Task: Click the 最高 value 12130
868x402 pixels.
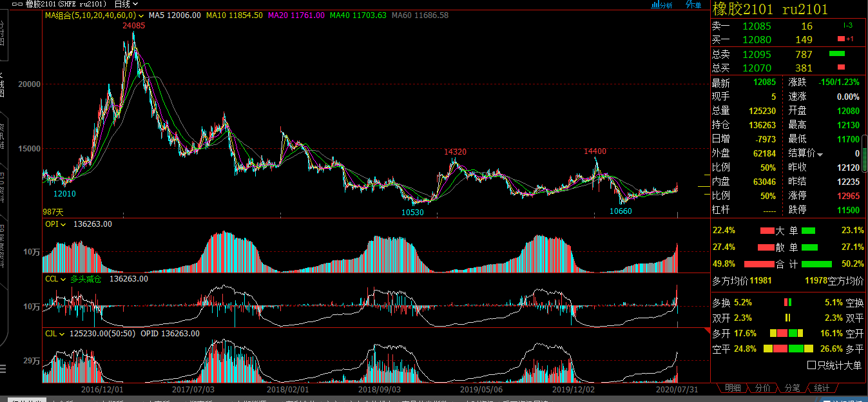Action: tap(849, 125)
